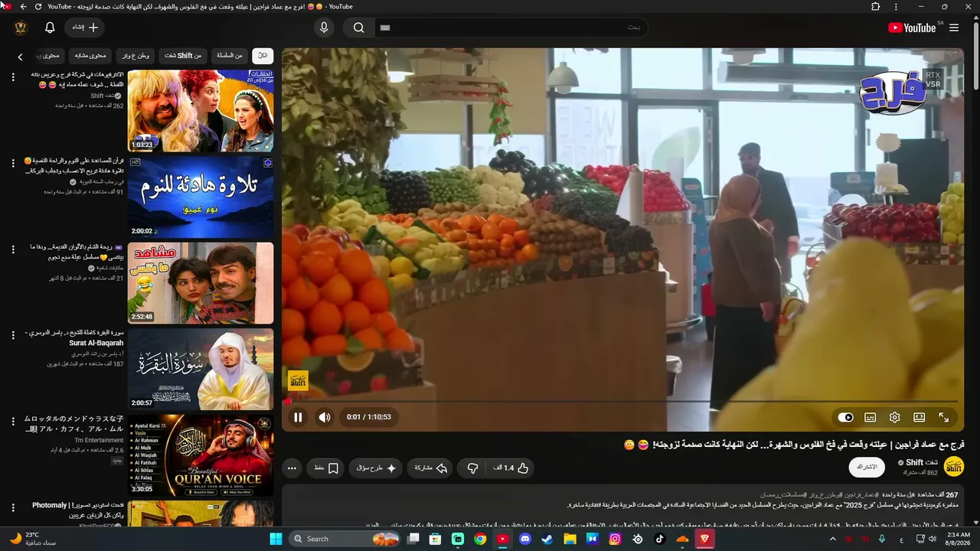The height and width of the screenshot is (551, 980).
Task: Open Brave browser from the taskbar
Action: click(x=704, y=539)
